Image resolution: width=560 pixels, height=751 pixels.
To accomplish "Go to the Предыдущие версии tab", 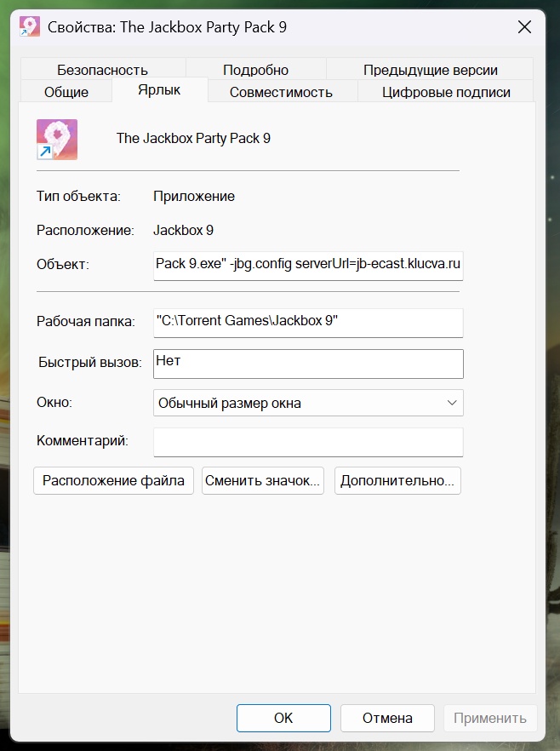I will 430,70.
